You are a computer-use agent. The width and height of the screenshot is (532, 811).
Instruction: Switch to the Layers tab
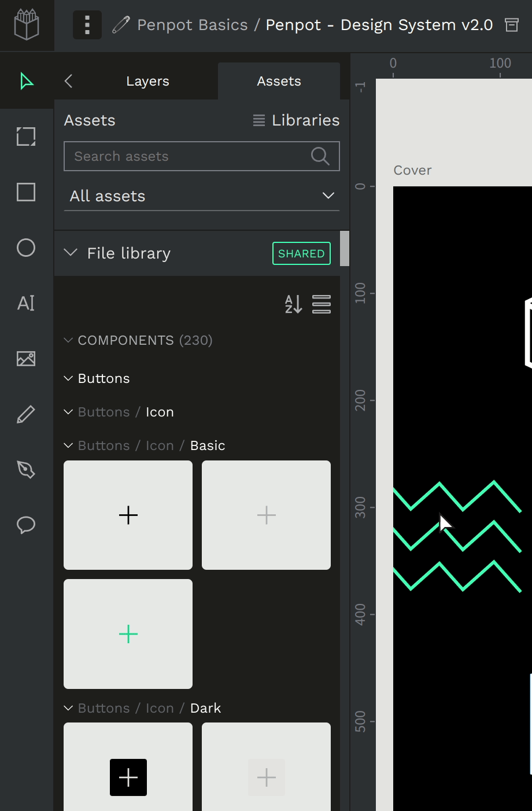click(x=147, y=82)
